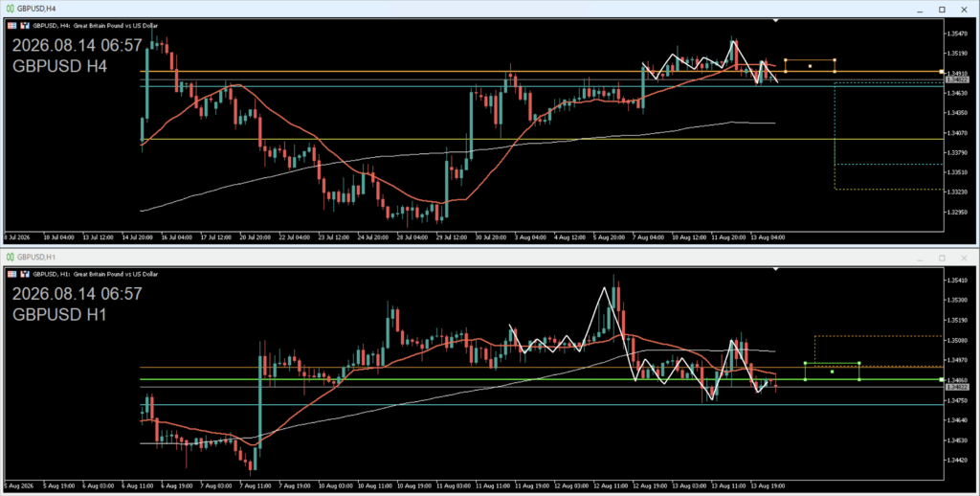The height and width of the screenshot is (496, 980).
Task: Click price 1.34420 on H1 price scale
Action: [x=956, y=461]
